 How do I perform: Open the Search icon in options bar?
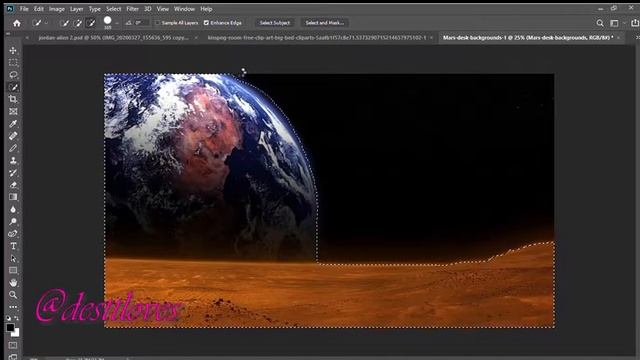(x=600, y=23)
